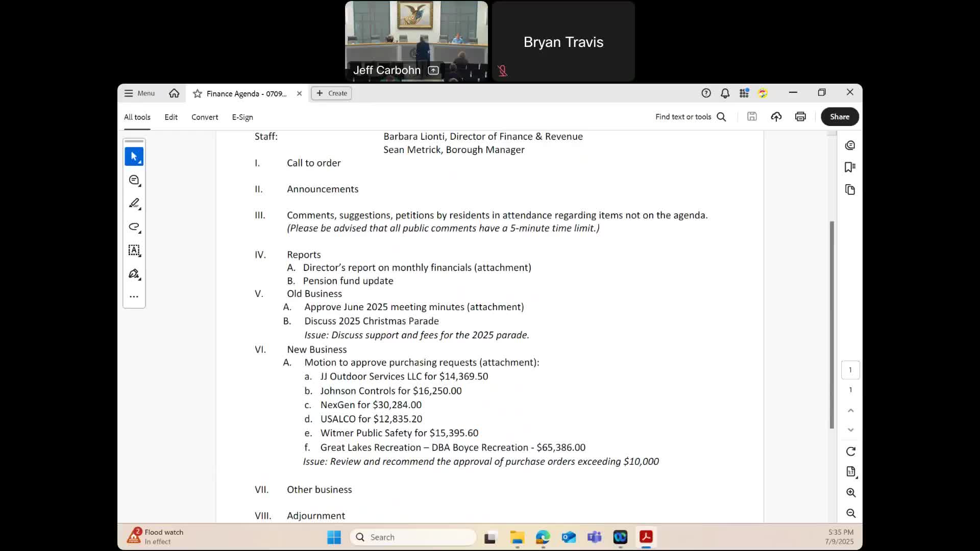Go to next page with down chevron
Screen dimensions: 980x551
coord(850,430)
